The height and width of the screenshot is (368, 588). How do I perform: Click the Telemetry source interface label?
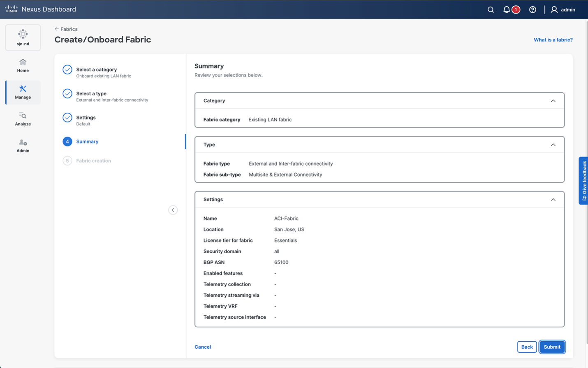tap(235, 317)
